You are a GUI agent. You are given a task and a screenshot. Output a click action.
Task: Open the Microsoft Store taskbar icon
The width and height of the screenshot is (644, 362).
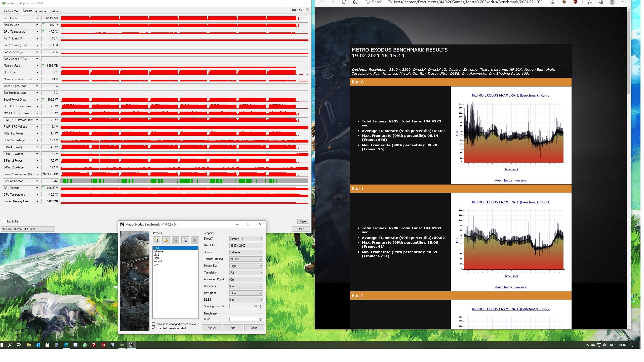coord(47,345)
